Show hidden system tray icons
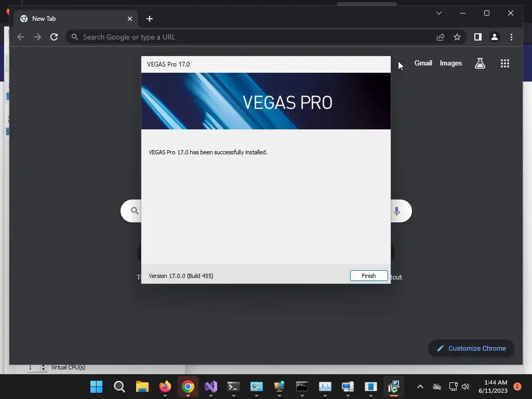532x399 pixels. [420, 387]
